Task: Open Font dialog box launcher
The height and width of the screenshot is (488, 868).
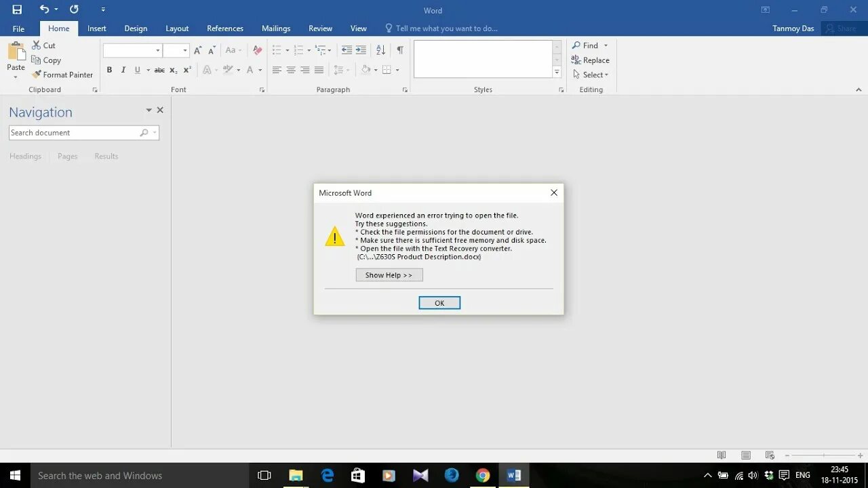Action: [x=262, y=90]
